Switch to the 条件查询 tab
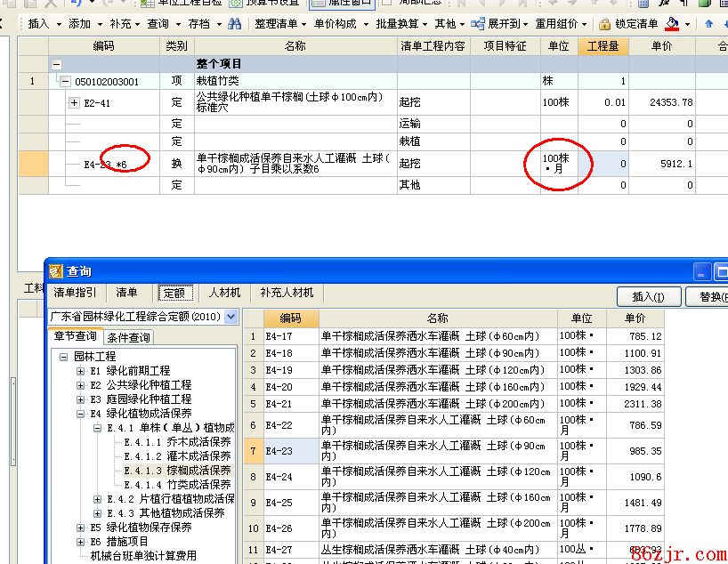The height and width of the screenshot is (564, 728). (129, 337)
